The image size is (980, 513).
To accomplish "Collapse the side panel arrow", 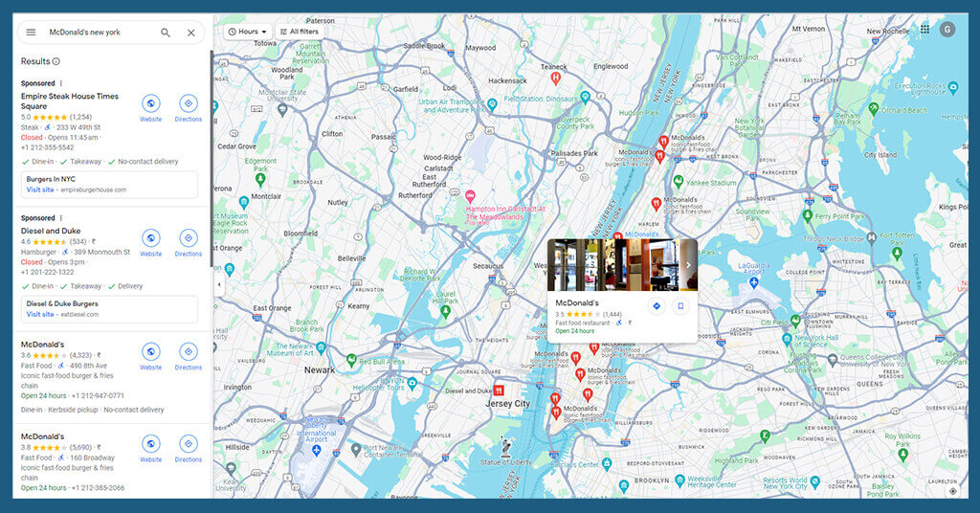I will point(219,284).
